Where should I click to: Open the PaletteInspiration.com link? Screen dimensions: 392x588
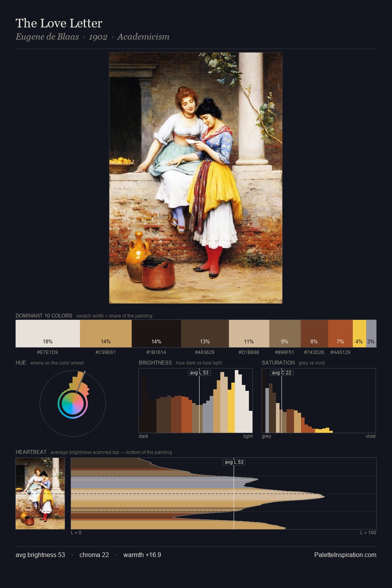(345, 555)
